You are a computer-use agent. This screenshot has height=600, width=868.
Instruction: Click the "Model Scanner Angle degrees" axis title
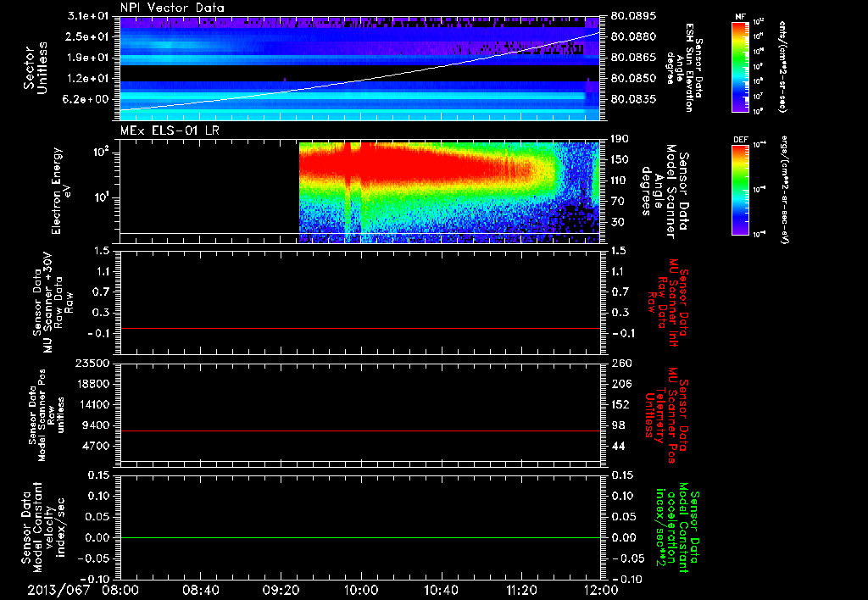[x=666, y=192]
